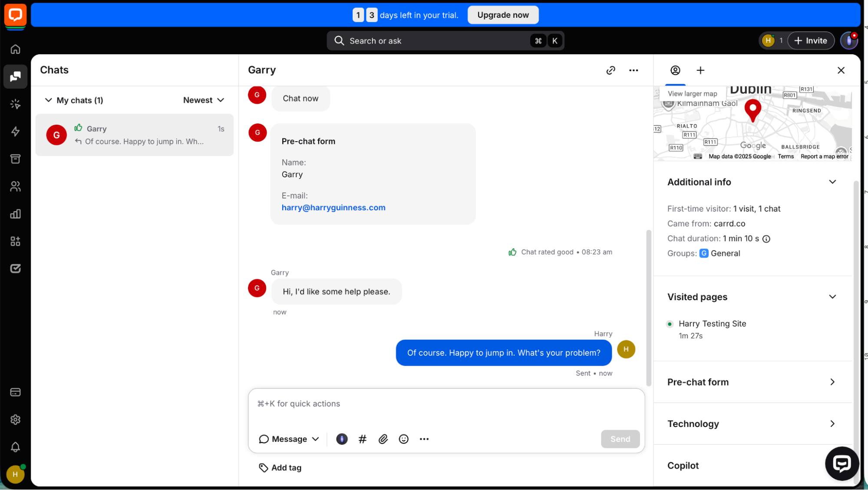Open the Newest sorting dropdown
This screenshot has width=868, height=490.
(204, 100)
